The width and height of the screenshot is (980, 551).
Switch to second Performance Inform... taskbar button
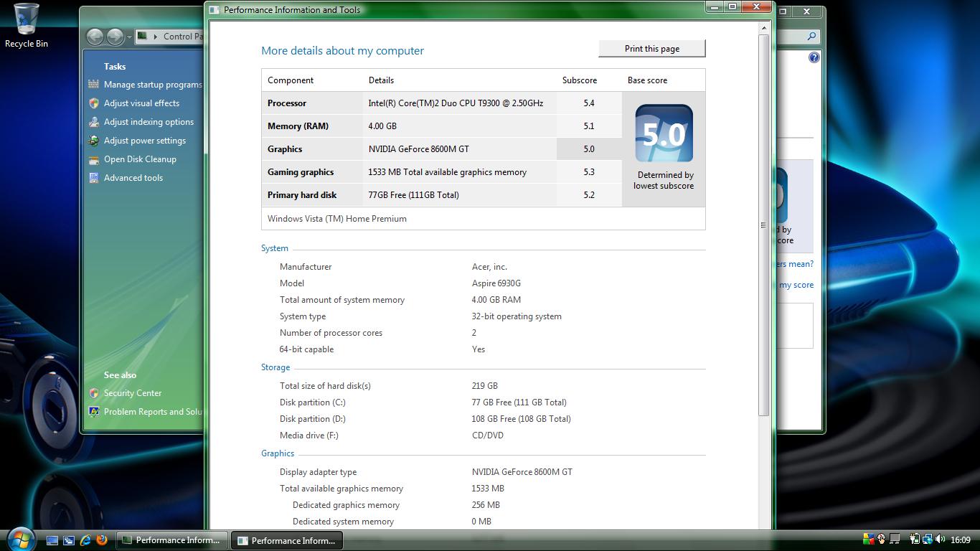(288, 540)
